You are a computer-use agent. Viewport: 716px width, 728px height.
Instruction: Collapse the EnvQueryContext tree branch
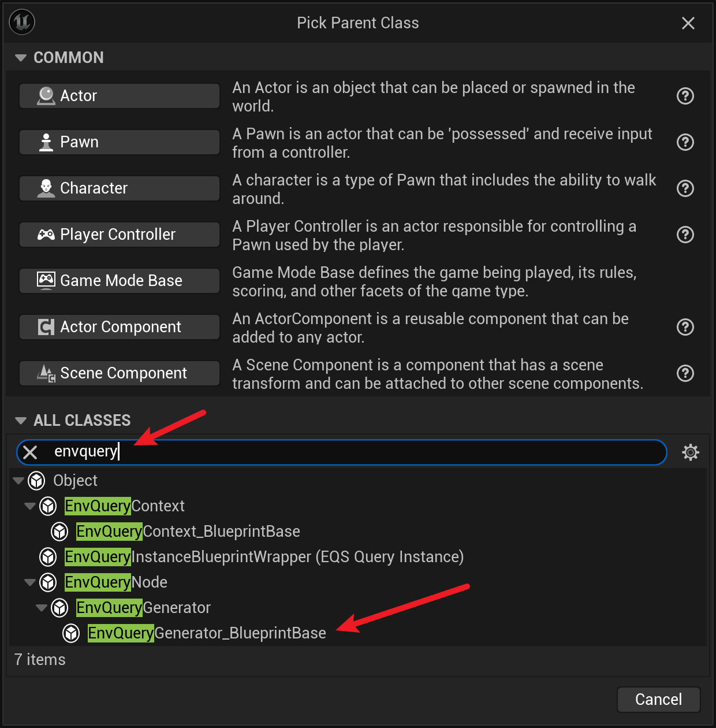click(30, 506)
